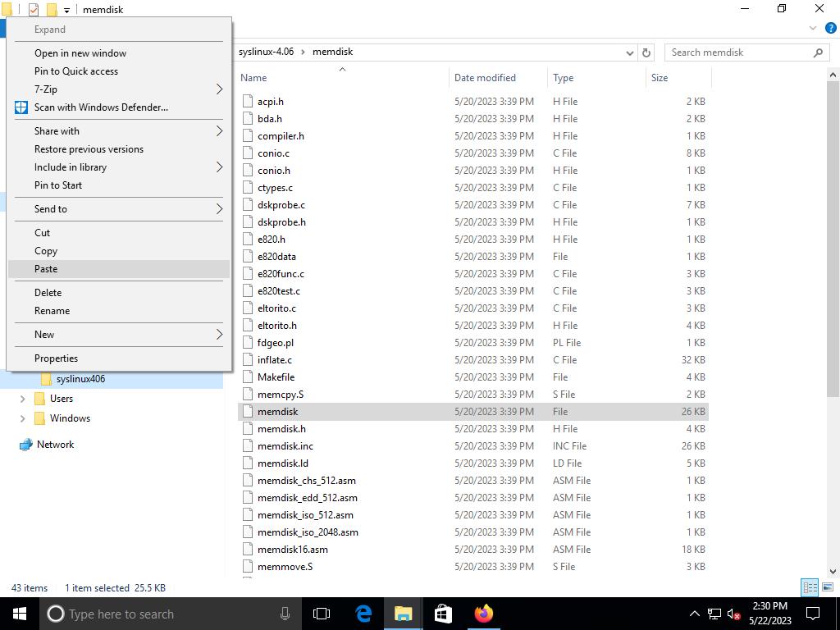Open the Action Center notifications
Image resolution: width=840 pixels, height=630 pixels.
pyautogui.click(x=814, y=614)
